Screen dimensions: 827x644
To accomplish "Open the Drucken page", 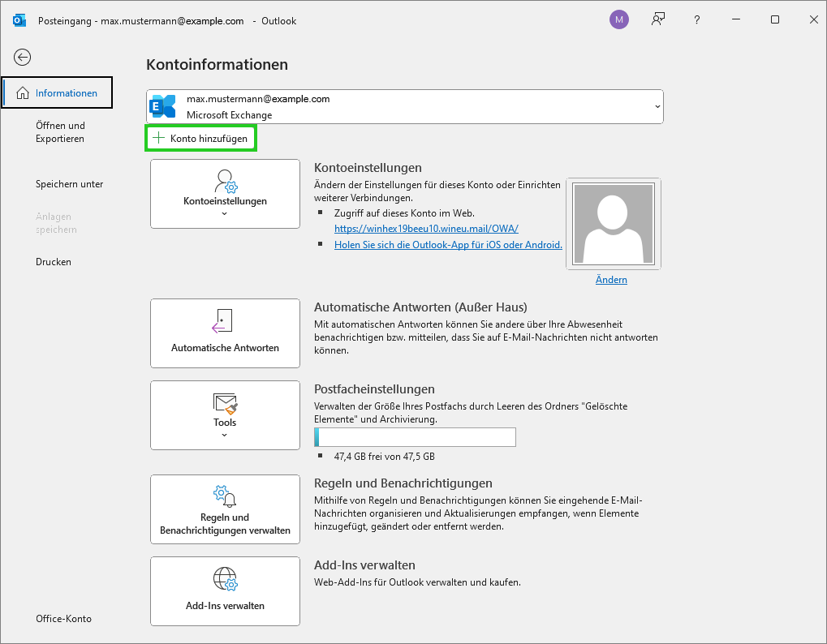I will click(54, 262).
